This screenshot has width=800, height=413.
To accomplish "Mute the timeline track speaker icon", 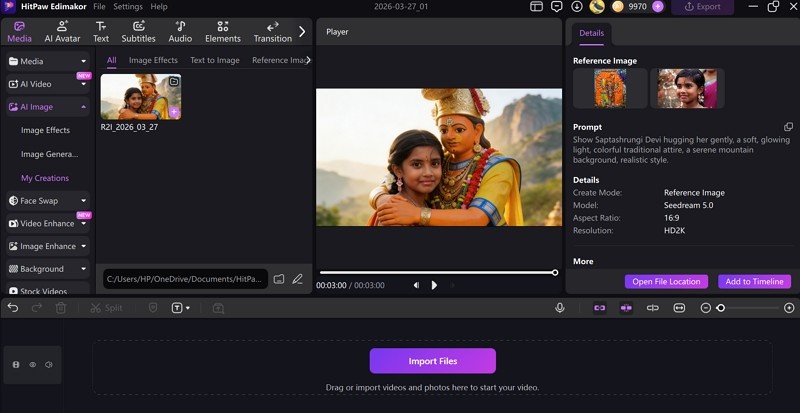I will 48,365.
